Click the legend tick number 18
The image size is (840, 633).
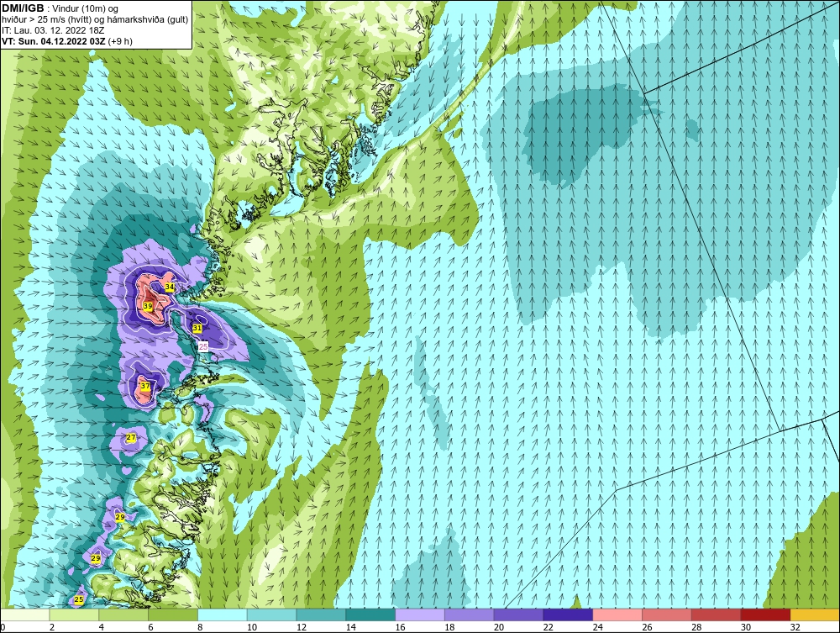[449, 627]
